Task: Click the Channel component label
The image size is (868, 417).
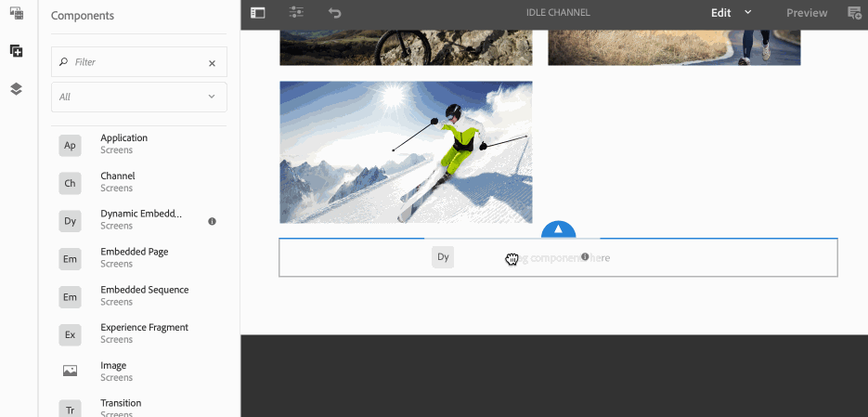Action: tap(117, 176)
